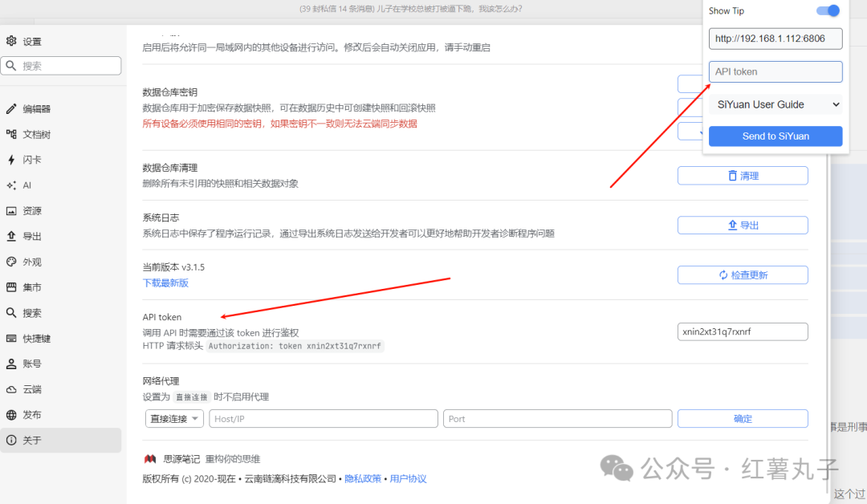Screen dimensions: 867x504
Task: Open the 用户协议 link
Action: (408, 478)
